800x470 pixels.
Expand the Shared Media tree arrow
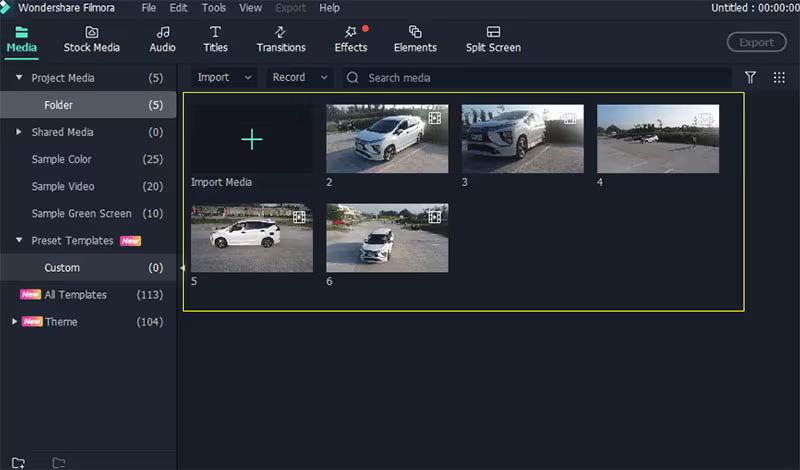click(x=19, y=132)
